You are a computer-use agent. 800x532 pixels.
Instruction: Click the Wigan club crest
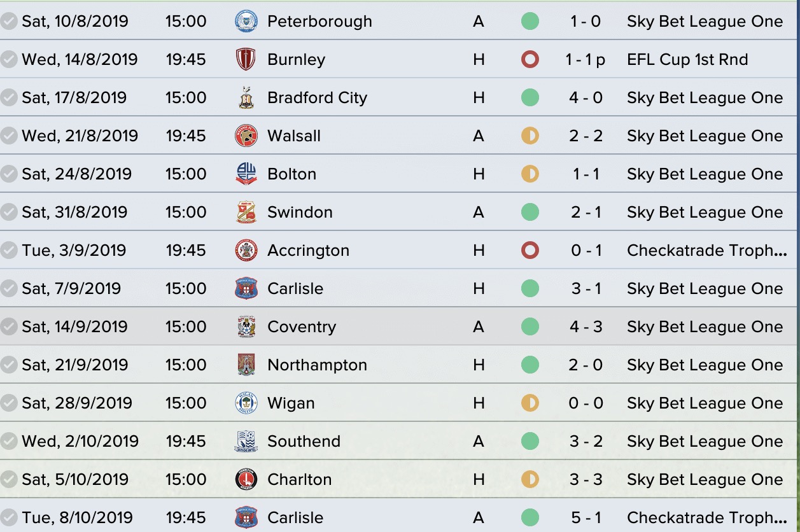tap(246, 403)
